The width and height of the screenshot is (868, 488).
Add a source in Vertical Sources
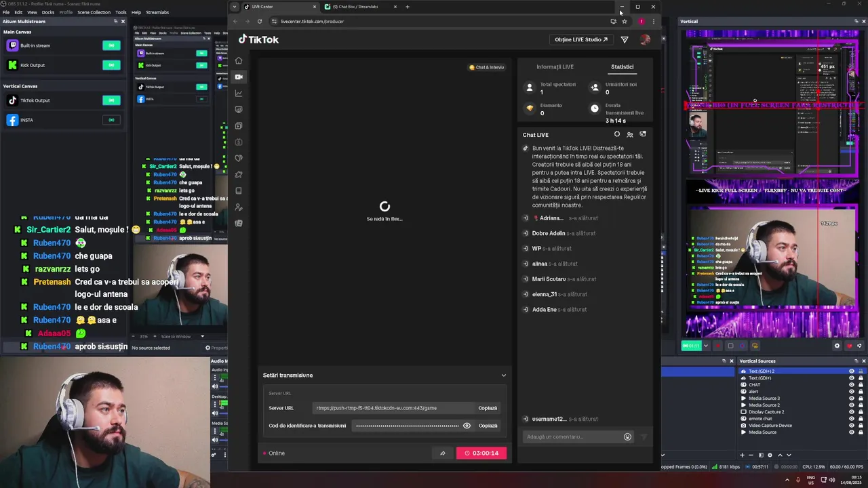[x=742, y=455]
